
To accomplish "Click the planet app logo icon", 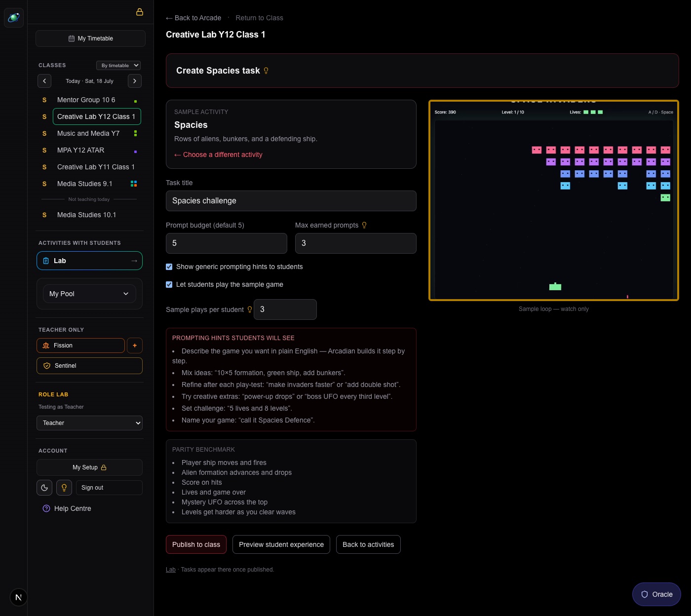I will (14, 18).
